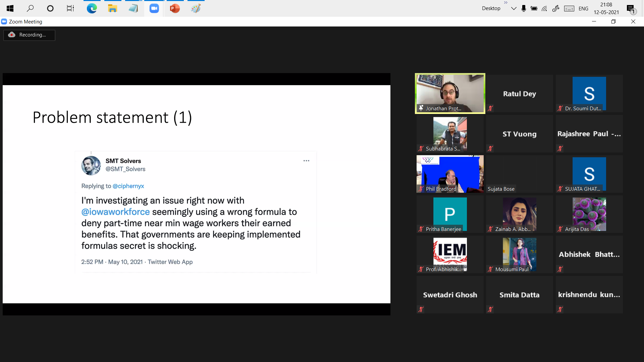Show hidden tray icons chevron
This screenshot has width=644, height=362.
[x=514, y=8]
